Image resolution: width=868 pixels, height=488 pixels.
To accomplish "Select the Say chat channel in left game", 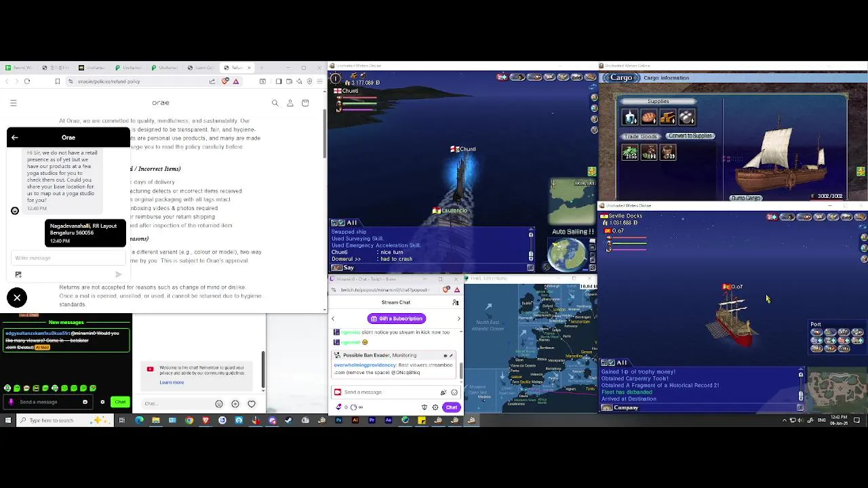I will 343,268.
